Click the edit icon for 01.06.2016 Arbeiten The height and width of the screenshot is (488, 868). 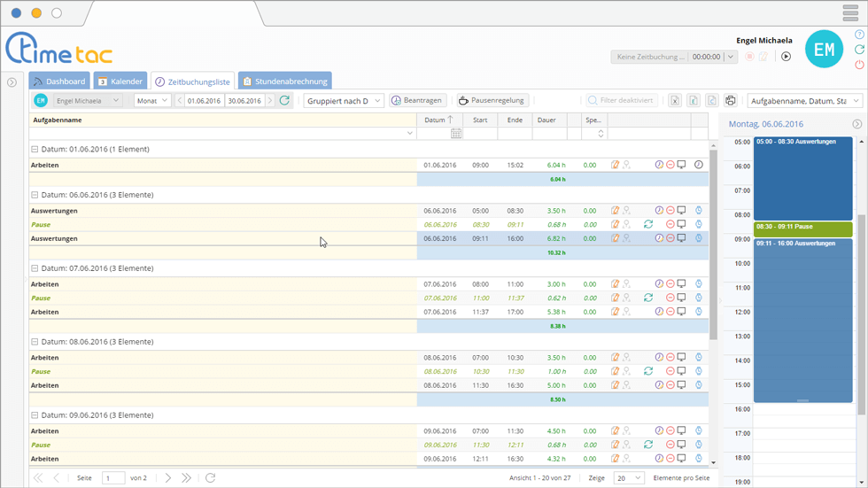pyautogui.click(x=615, y=165)
